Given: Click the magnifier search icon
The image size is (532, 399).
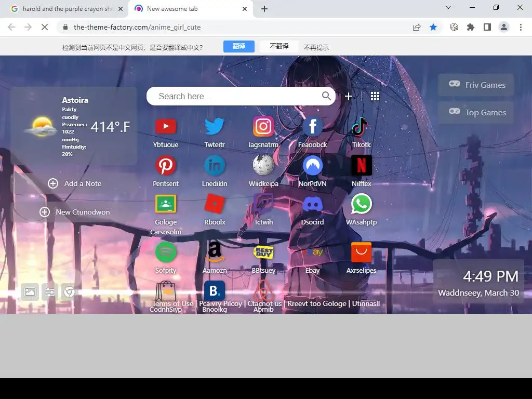Looking at the screenshot, I should (326, 96).
